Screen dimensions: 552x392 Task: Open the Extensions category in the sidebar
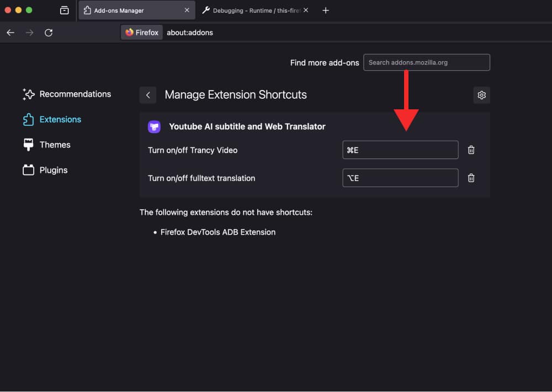point(52,119)
